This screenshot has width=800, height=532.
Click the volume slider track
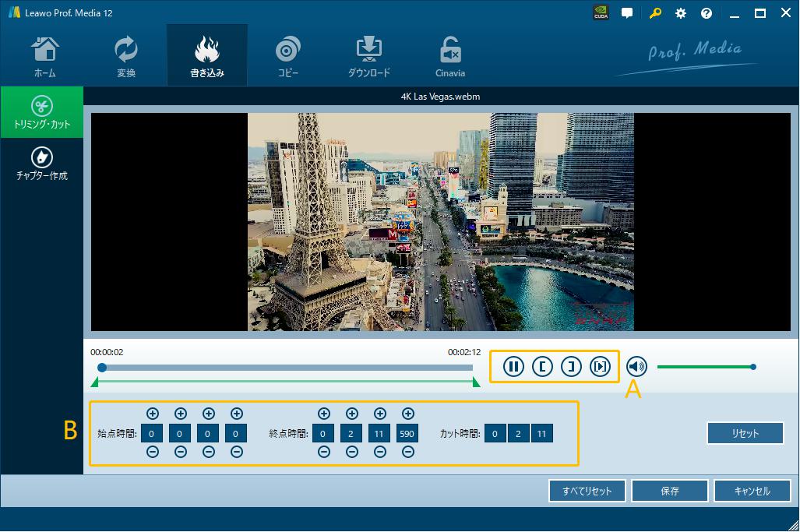704,367
